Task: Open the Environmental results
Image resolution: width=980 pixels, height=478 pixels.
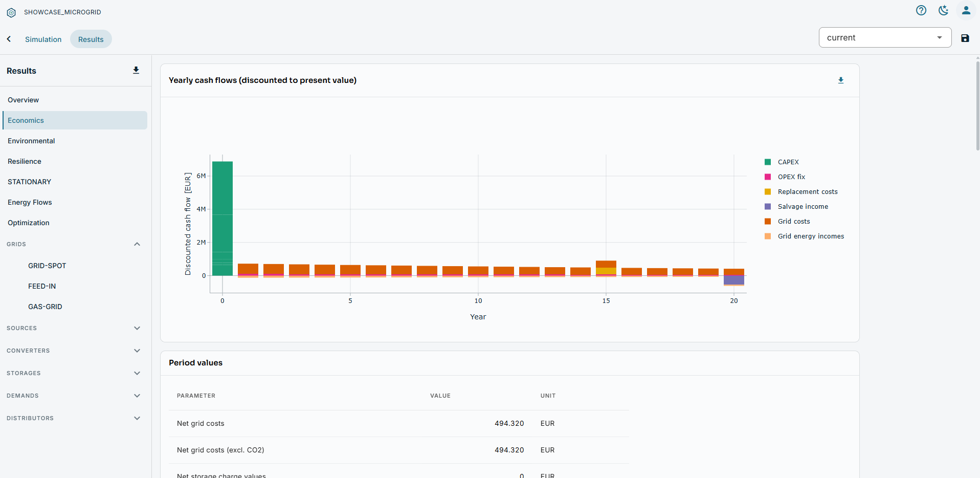Action: click(75, 141)
